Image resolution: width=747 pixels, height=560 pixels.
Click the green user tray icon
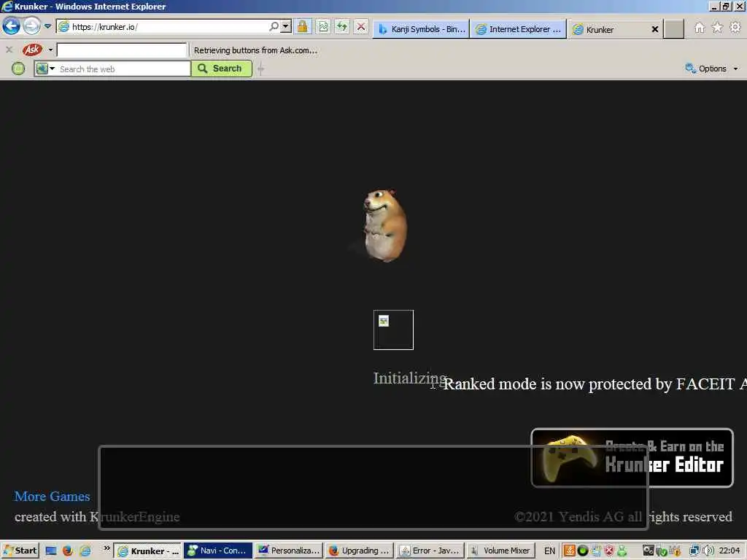click(x=622, y=551)
